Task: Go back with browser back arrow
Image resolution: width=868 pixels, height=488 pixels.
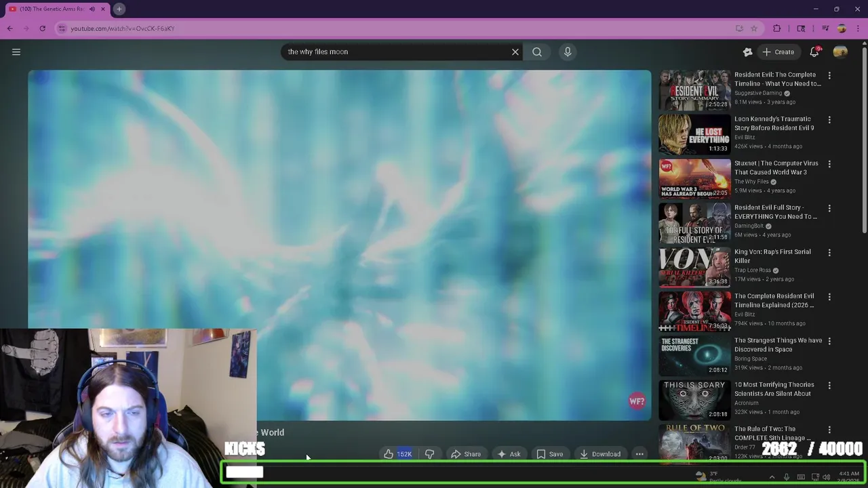Action: tap(9, 28)
